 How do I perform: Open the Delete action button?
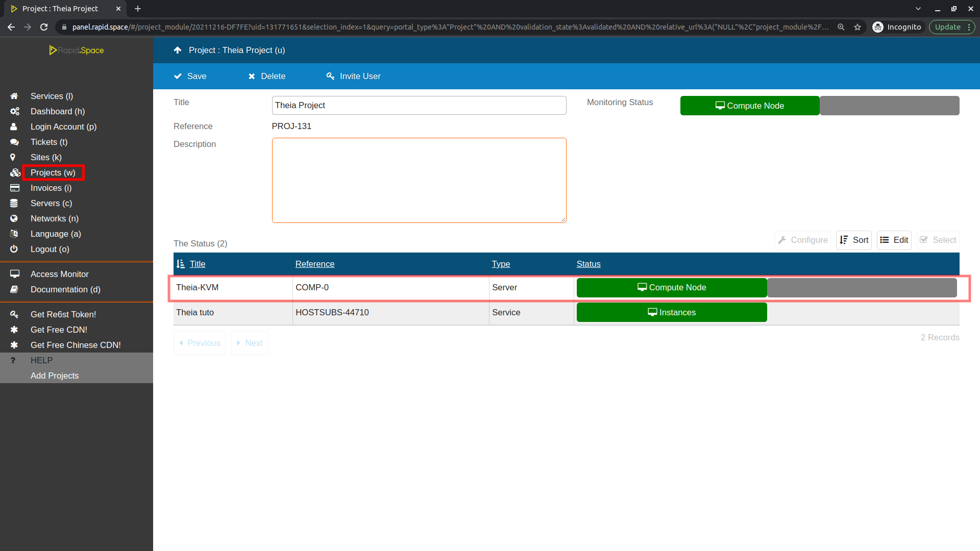tap(267, 76)
